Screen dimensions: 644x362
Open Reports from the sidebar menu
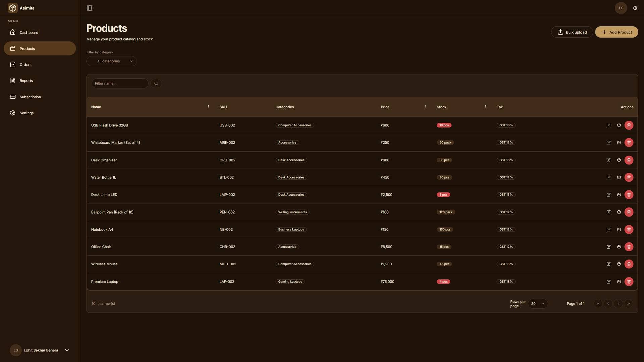point(26,80)
